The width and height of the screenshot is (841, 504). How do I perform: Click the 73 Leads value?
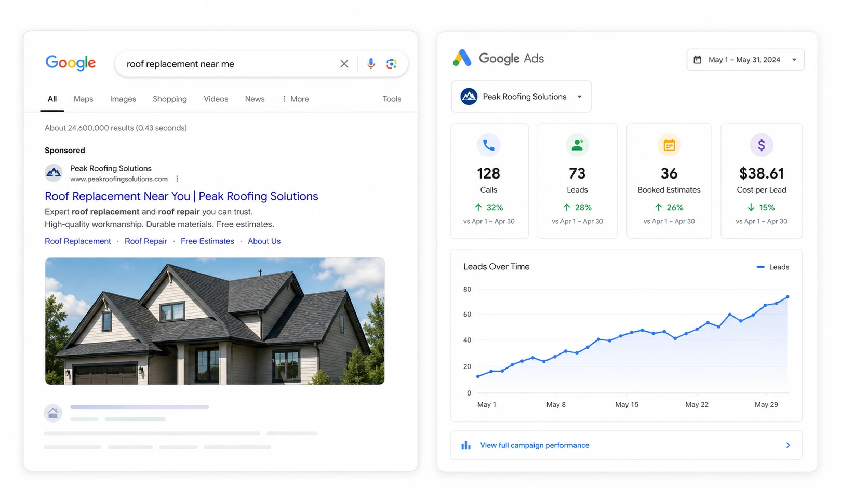(x=577, y=173)
